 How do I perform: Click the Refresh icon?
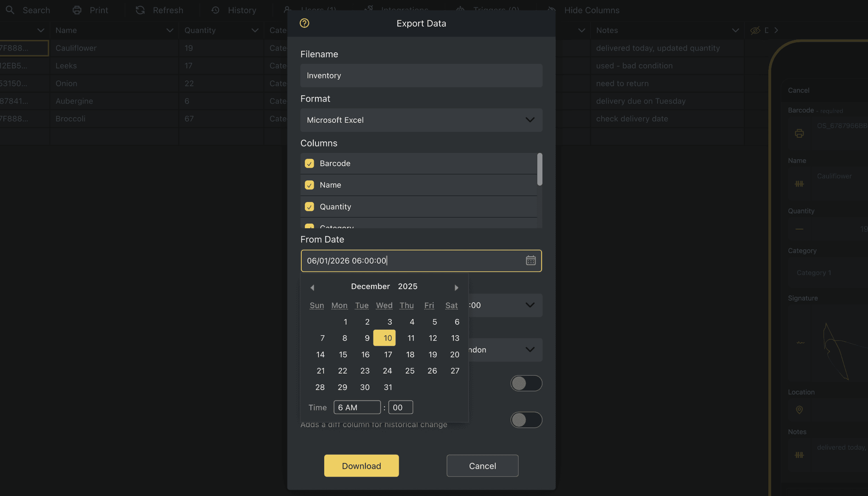(x=140, y=10)
